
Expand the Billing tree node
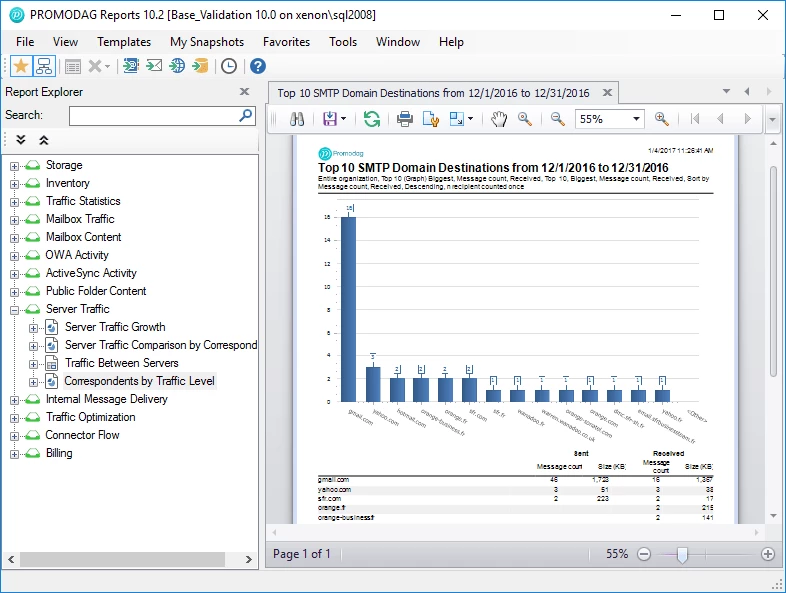click(x=14, y=455)
